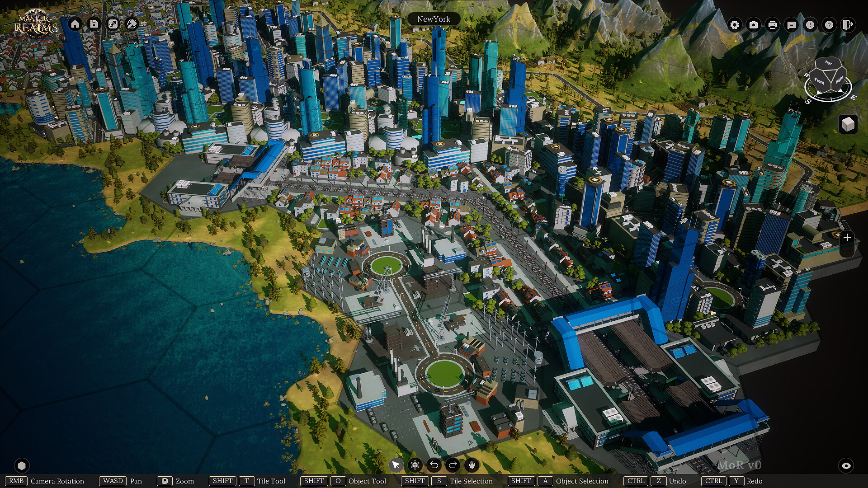This screenshot has width=868, height=488.
Task: Exit the editor via the door icon
Action: click(x=847, y=26)
